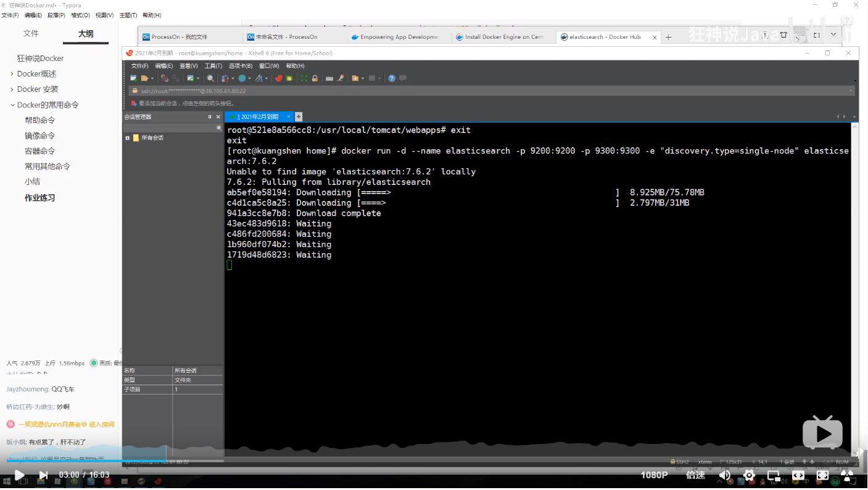Viewport: 868px width, 490px height.
Task: Click the video wide-screen mode icon
Action: point(798,475)
